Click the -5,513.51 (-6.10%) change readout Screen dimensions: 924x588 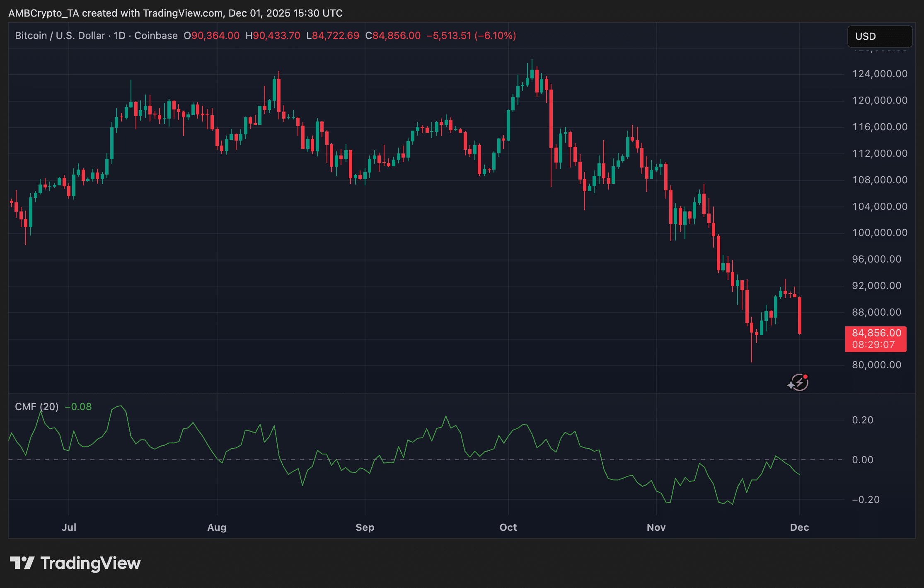(x=471, y=36)
